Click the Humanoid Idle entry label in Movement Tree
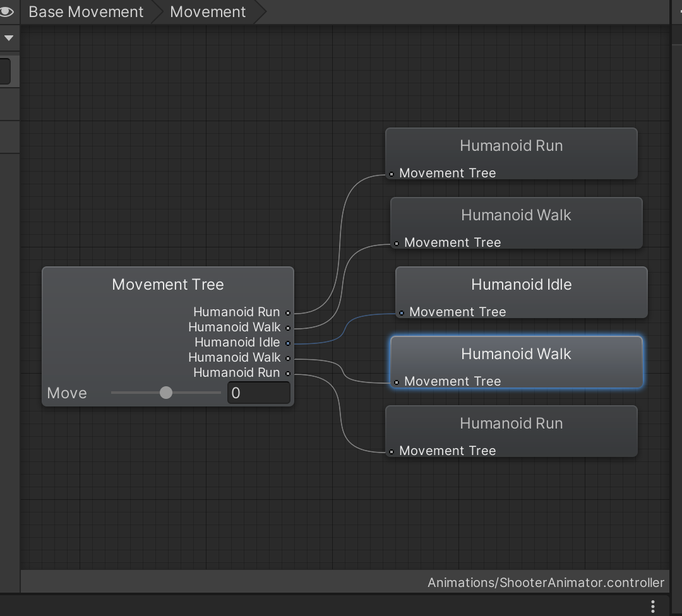The height and width of the screenshot is (616, 682). [237, 343]
